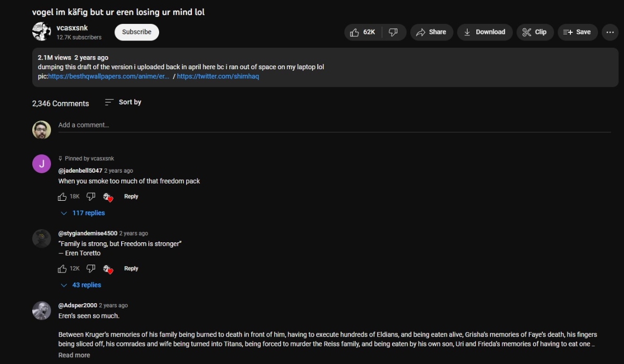Reply to @jadenbell5047's pinned comment
Screen dimensions: 624x364
click(131, 197)
